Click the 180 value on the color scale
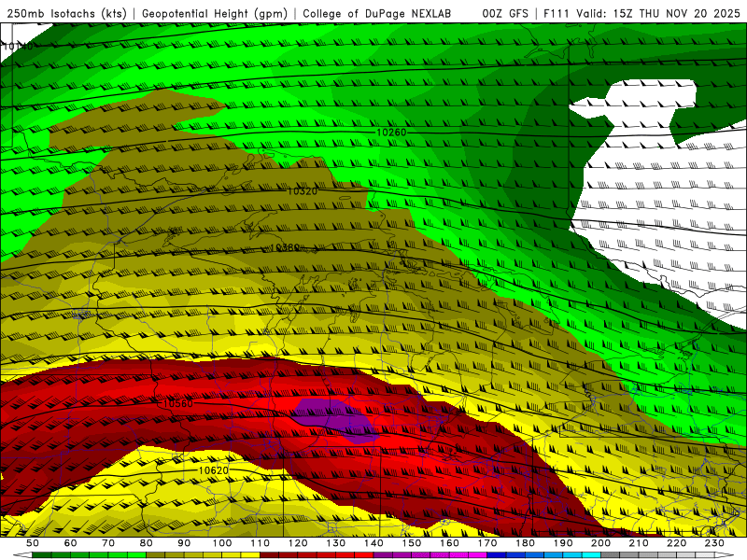Viewport: 747px width, 560px height. [525, 543]
